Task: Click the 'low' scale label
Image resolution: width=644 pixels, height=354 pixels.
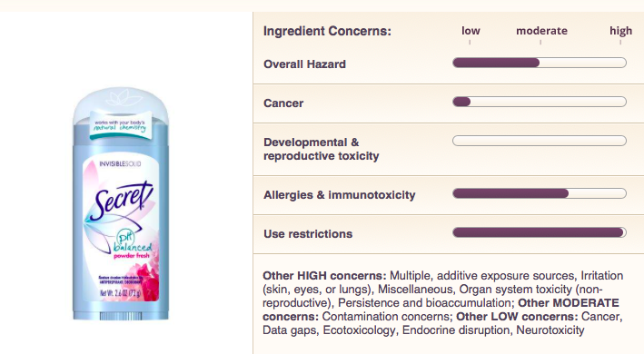Action: [x=471, y=31]
